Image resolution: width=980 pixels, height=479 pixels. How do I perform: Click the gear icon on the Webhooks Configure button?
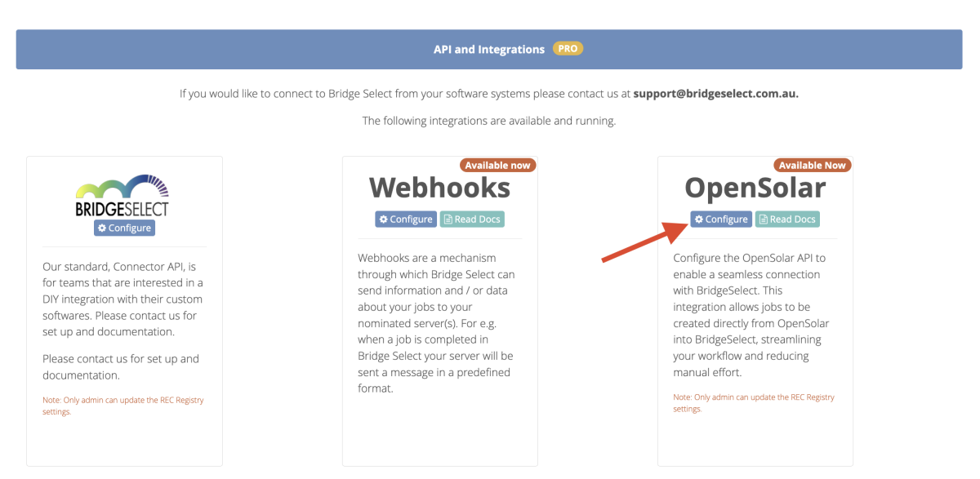(384, 220)
